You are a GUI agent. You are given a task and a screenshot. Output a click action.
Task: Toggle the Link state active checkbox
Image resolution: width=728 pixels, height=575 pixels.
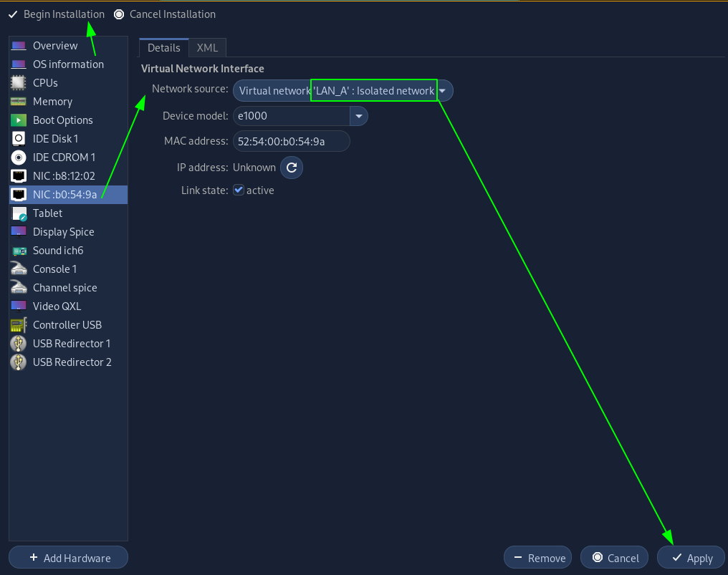[239, 190]
